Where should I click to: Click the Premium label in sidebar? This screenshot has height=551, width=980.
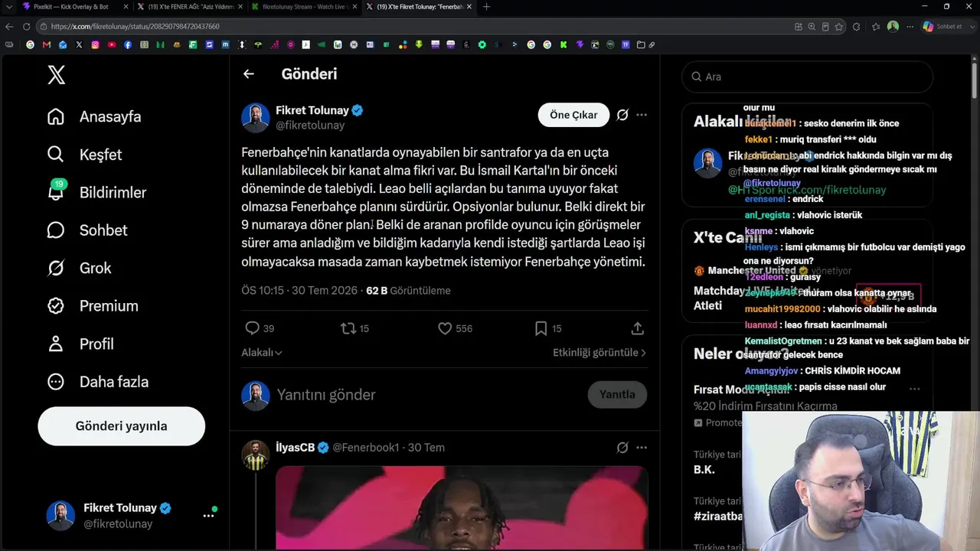(109, 306)
